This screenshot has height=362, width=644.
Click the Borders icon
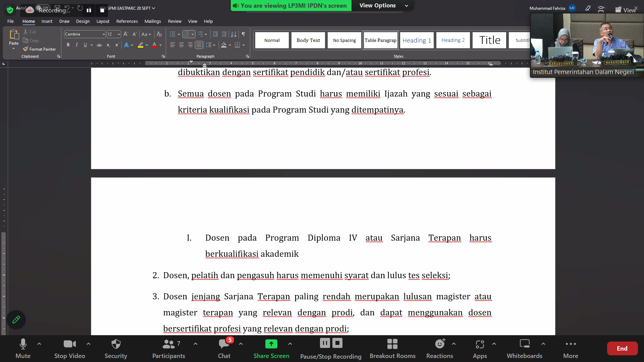tap(237, 45)
